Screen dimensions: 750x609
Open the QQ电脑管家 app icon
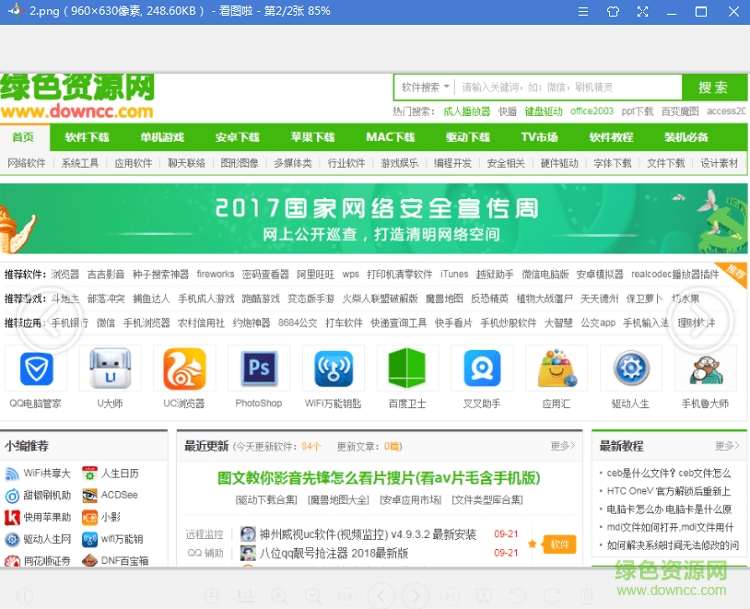click(x=36, y=368)
